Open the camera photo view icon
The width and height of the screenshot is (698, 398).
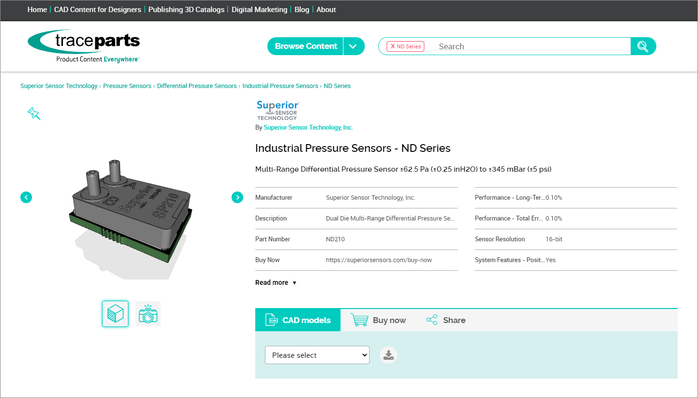(148, 314)
